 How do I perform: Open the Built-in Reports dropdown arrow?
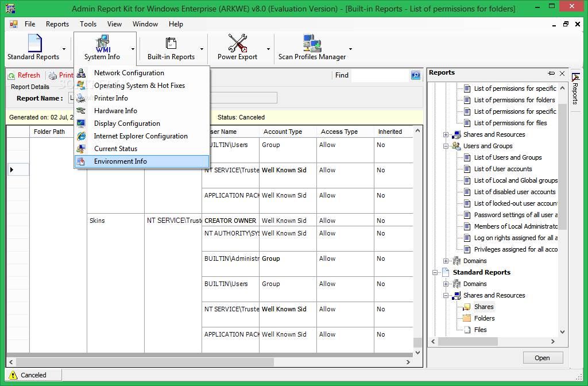pos(202,49)
